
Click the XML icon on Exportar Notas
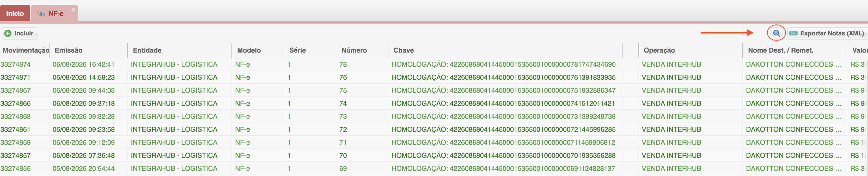coord(793,33)
